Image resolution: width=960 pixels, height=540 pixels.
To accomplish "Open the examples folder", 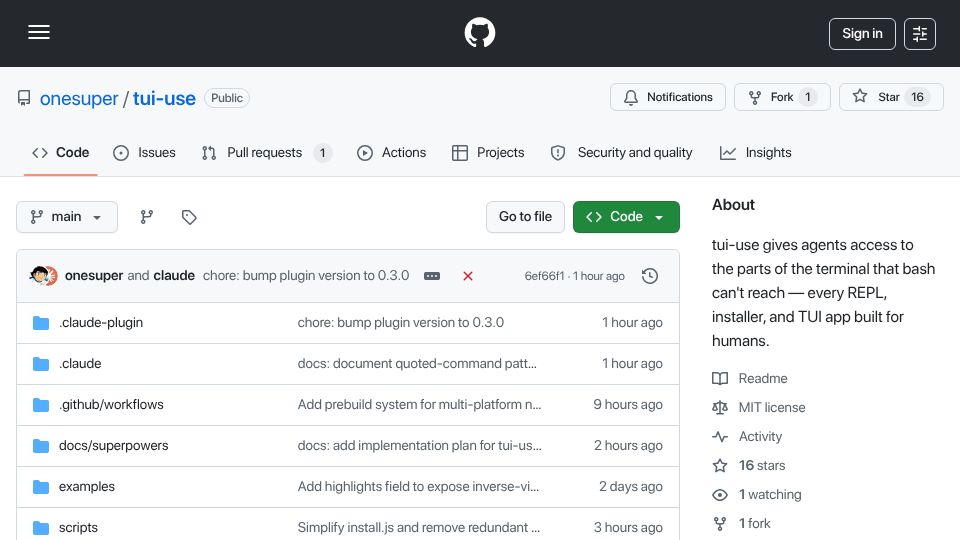I will click(87, 487).
